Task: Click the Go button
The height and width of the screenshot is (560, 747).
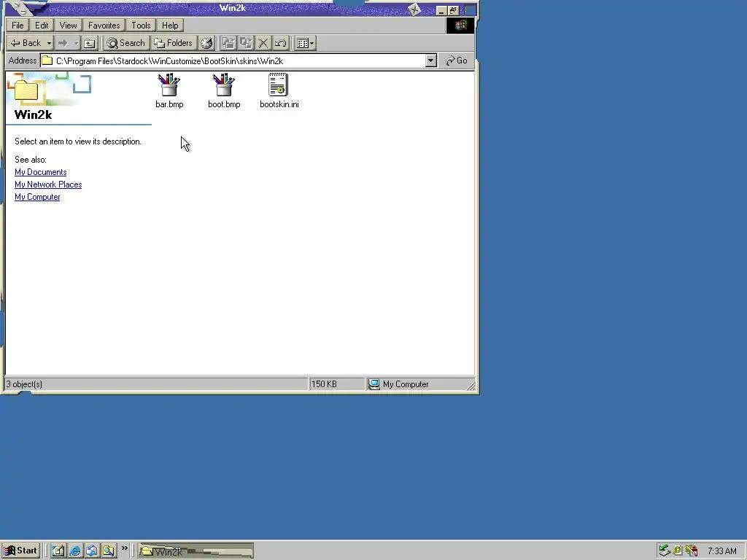Action: [457, 61]
